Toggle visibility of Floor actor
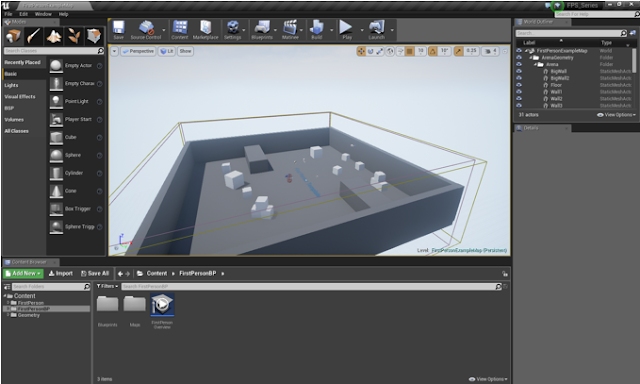The image size is (640, 384). (519, 85)
